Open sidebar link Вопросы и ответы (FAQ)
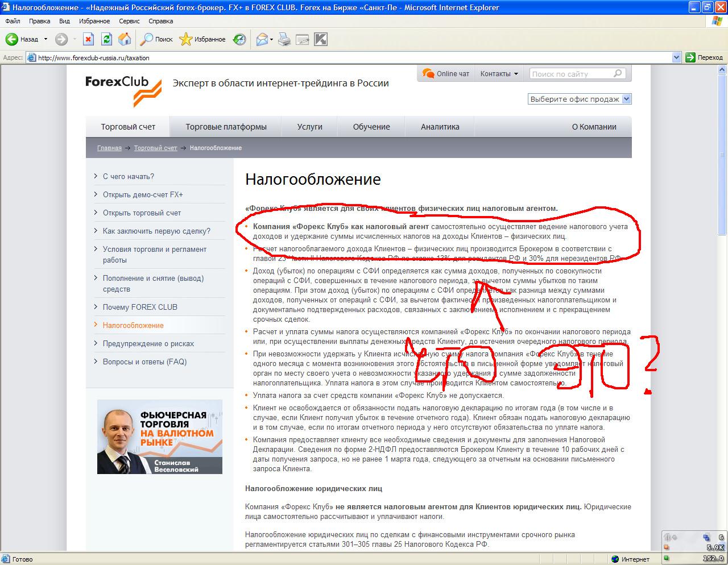The image size is (728, 565). [x=144, y=362]
